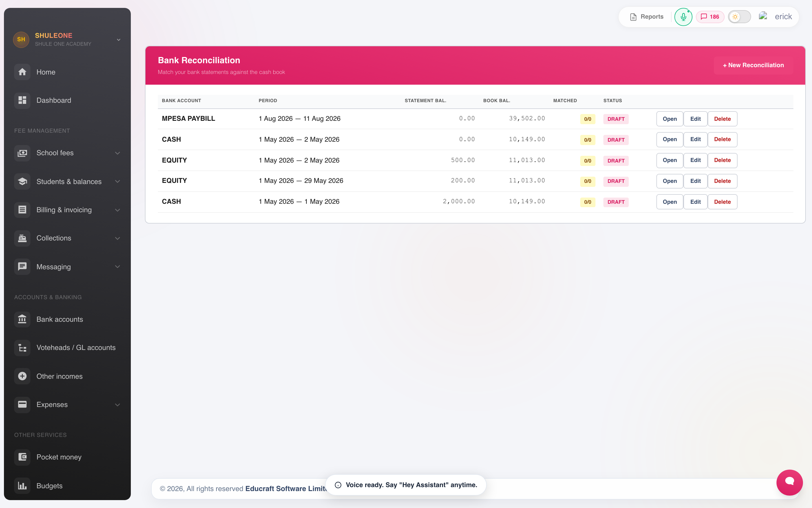
Task: Click the Reports document icon
Action: coord(633,17)
